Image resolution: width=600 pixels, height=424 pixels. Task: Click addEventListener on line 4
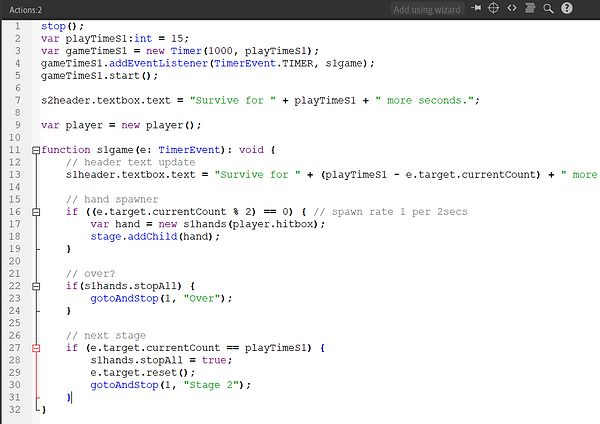point(158,63)
